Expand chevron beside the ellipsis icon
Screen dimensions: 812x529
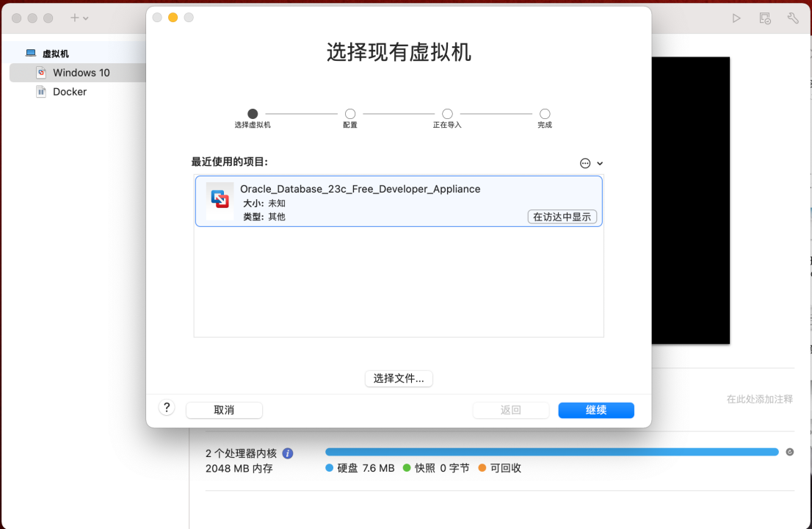600,163
